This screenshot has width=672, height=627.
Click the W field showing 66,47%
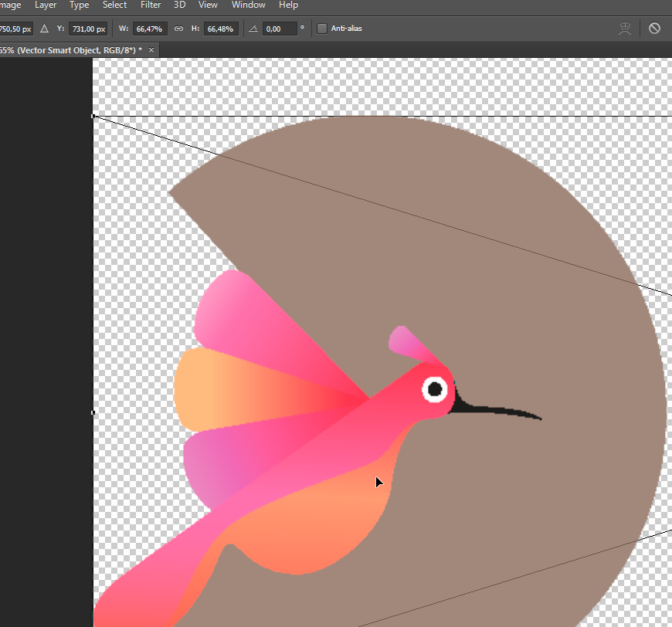[x=150, y=29]
